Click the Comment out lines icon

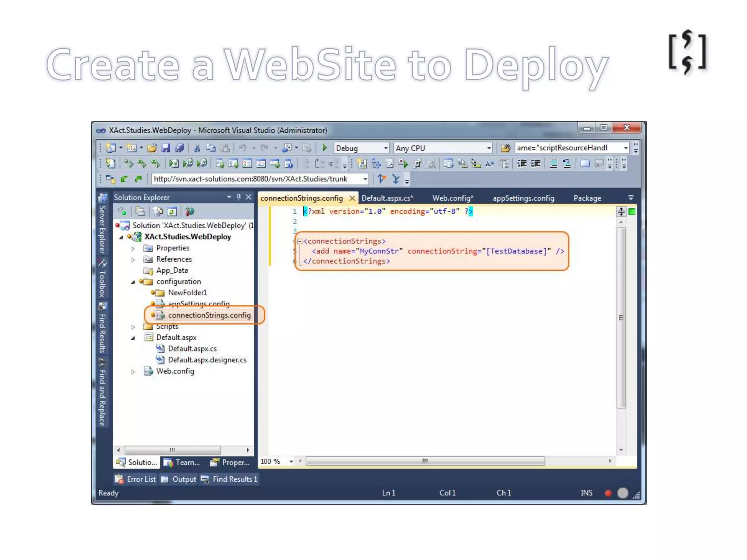(x=553, y=164)
